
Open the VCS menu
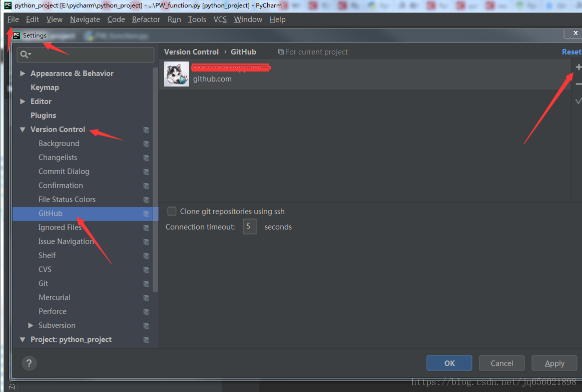pos(220,19)
